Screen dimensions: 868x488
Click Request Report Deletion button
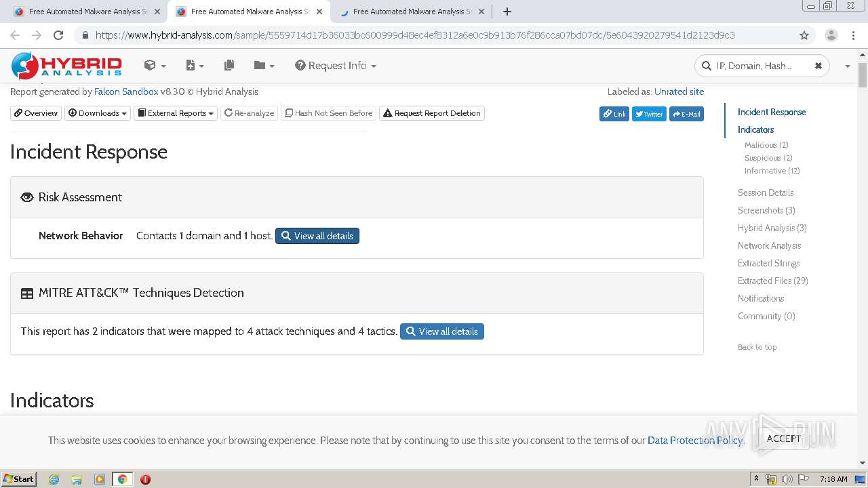432,113
